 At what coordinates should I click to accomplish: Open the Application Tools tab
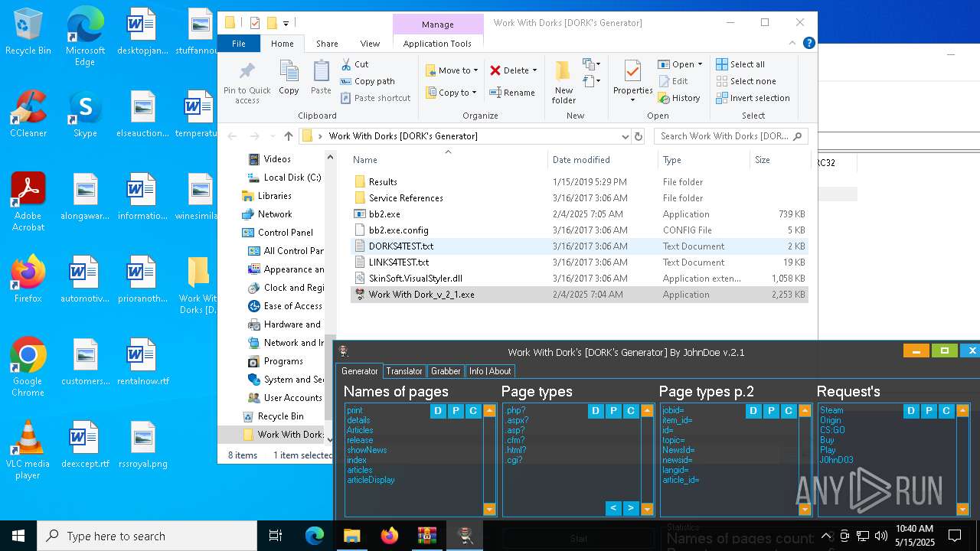(x=437, y=44)
